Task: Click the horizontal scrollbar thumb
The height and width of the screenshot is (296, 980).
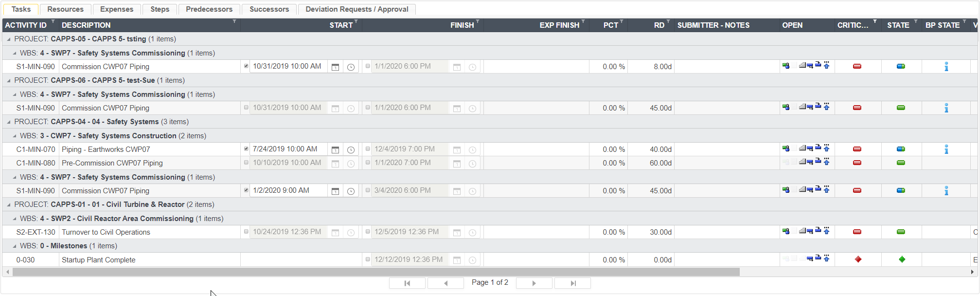Action: 375,272
